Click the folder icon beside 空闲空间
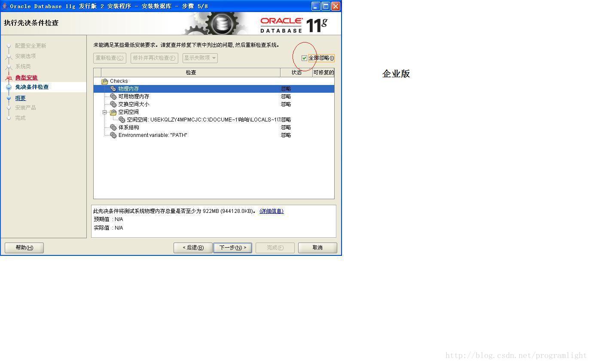Image resolution: width=592 pixels, height=364 pixels. [113, 112]
